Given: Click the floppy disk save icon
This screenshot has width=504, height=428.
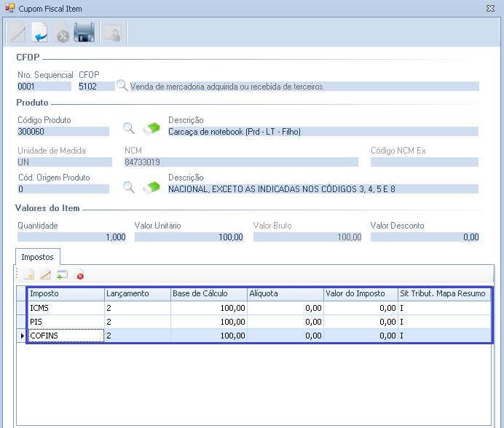Looking at the screenshot, I should click(84, 33).
